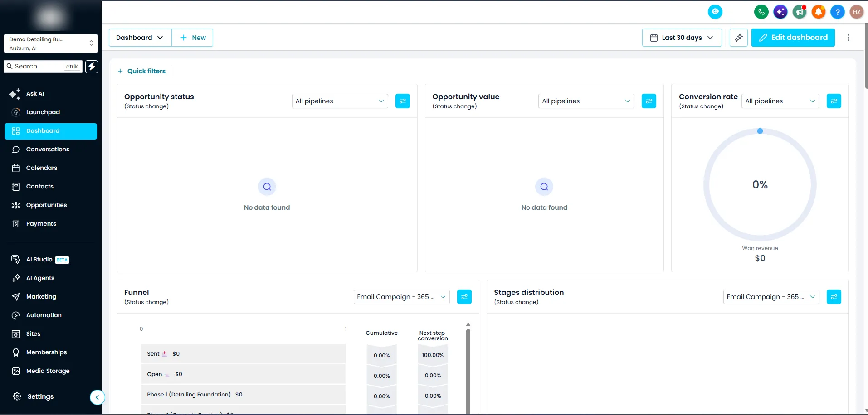The width and height of the screenshot is (868, 415).
Task: Collapse the sidebar with arrow button
Action: [97, 397]
